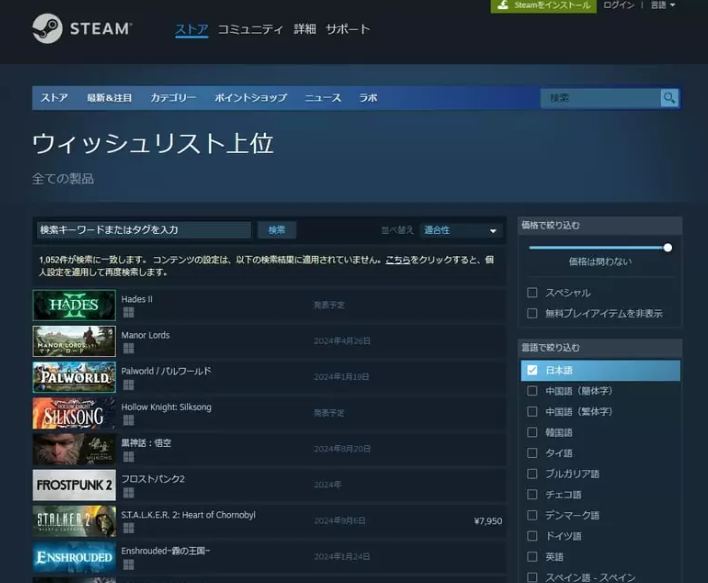The width and height of the screenshot is (708, 583).
Task: Click Windows icon under Hollow Knight: Silksong
Action: (x=129, y=420)
